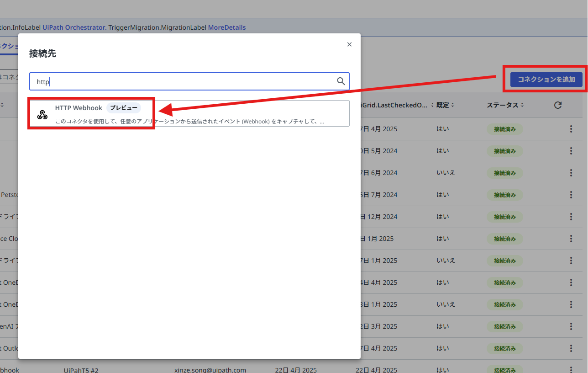588x373 pixels.
Task: Open the kebab menu for 3月 2025 row
Action: pos(571,326)
